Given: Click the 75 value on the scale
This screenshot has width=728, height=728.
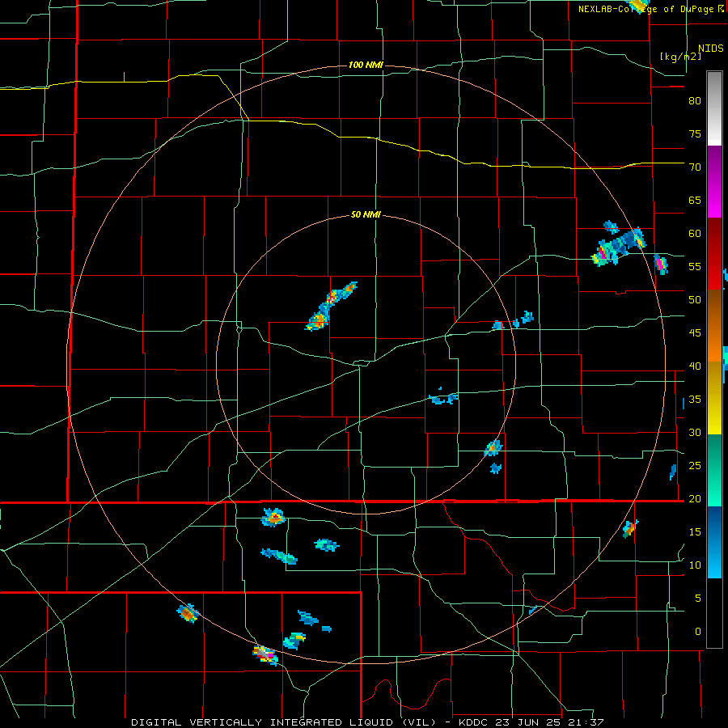Looking at the screenshot, I should pos(695,133).
